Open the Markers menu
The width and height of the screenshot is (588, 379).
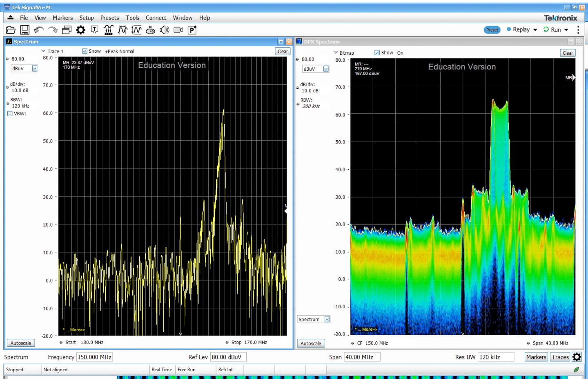pos(62,18)
